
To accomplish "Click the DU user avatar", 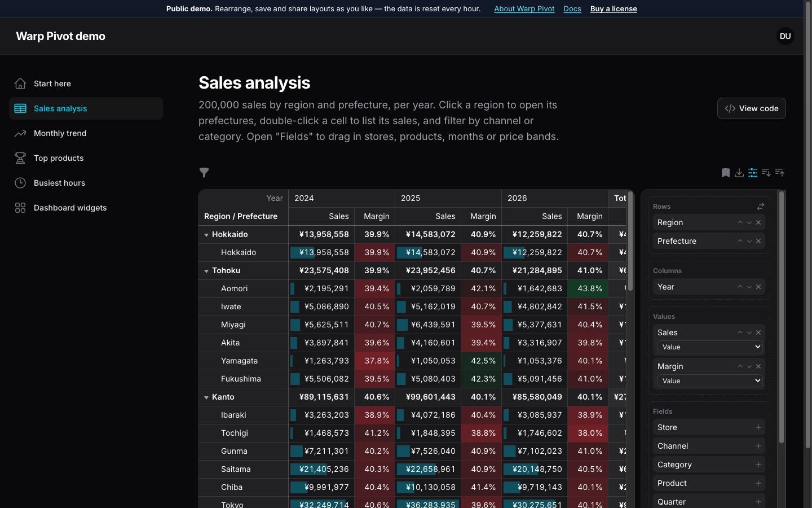I will pos(785,36).
